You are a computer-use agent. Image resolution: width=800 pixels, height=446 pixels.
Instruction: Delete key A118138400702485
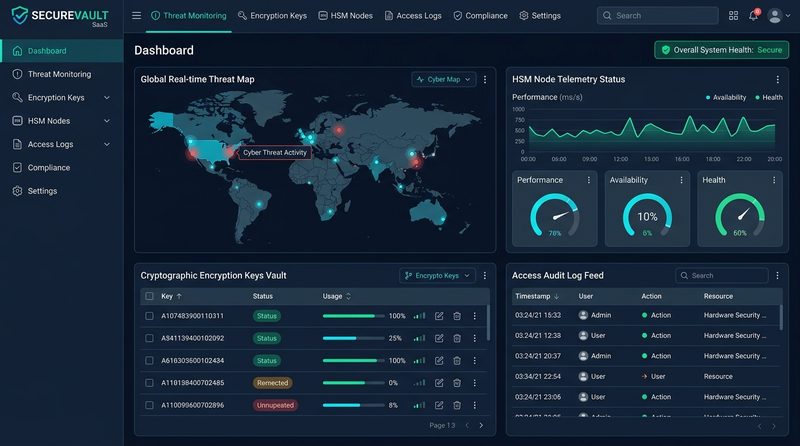pyautogui.click(x=457, y=383)
